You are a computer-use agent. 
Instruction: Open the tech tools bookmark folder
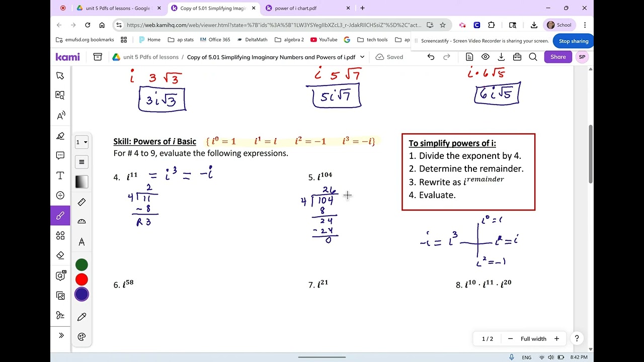372,40
